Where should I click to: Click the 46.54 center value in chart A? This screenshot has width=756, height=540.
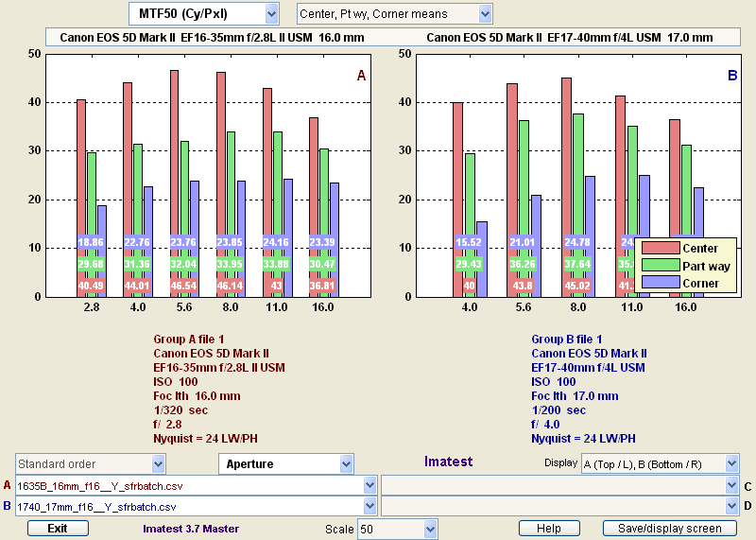click(183, 286)
